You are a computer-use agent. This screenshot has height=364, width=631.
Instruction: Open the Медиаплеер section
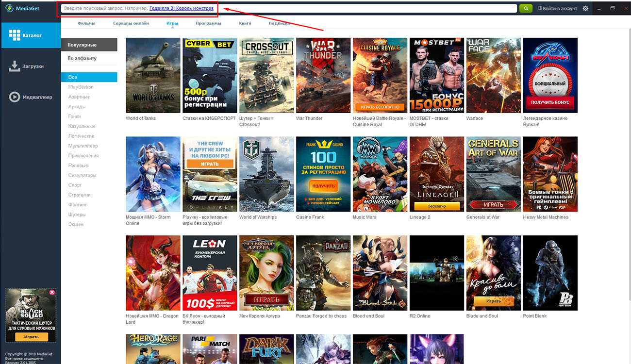(x=30, y=97)
